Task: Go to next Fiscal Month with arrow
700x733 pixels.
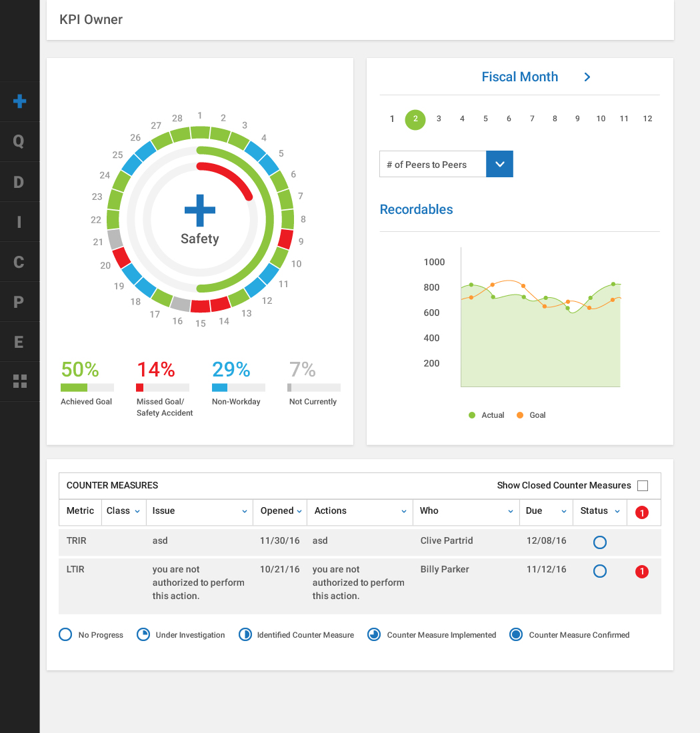Action: point(587,77)
